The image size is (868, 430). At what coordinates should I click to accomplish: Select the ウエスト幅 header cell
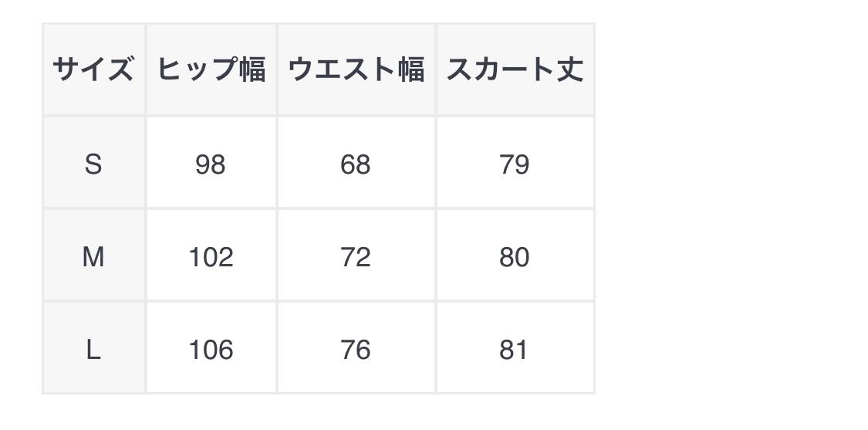[356, 70]
